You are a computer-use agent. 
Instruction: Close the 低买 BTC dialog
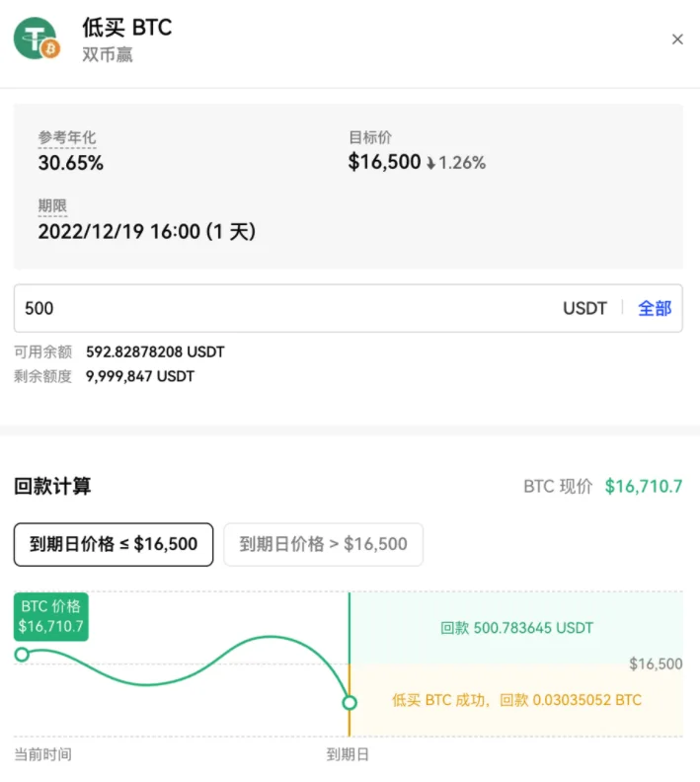point(677,39)
